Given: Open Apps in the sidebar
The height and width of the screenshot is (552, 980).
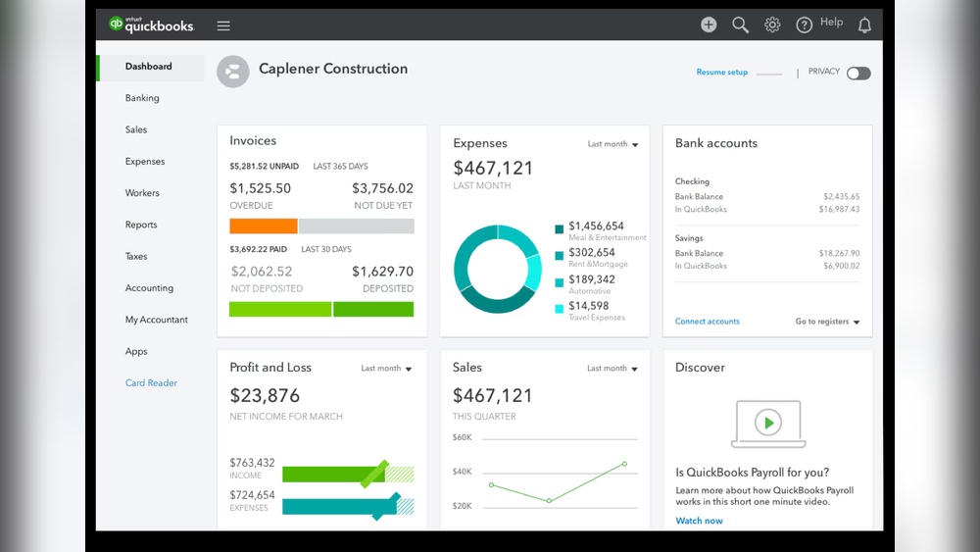Looking at the screenshot, I should (x=136, y=351).
